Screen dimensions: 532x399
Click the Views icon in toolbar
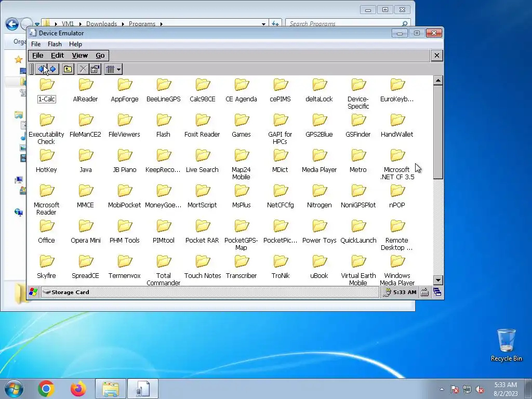110,70
